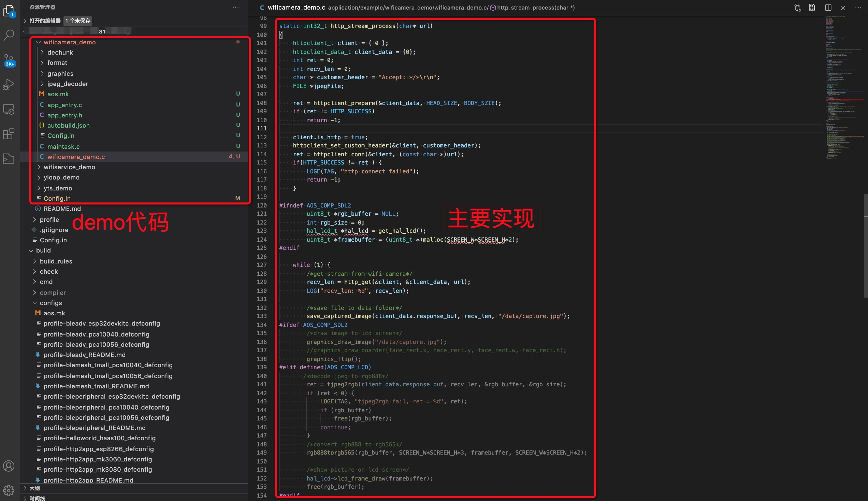Click the '1 个未保存' unsaved badge
Image resolution: width=868 pixels, height=501 pixels.
click(x=78, y=20)
